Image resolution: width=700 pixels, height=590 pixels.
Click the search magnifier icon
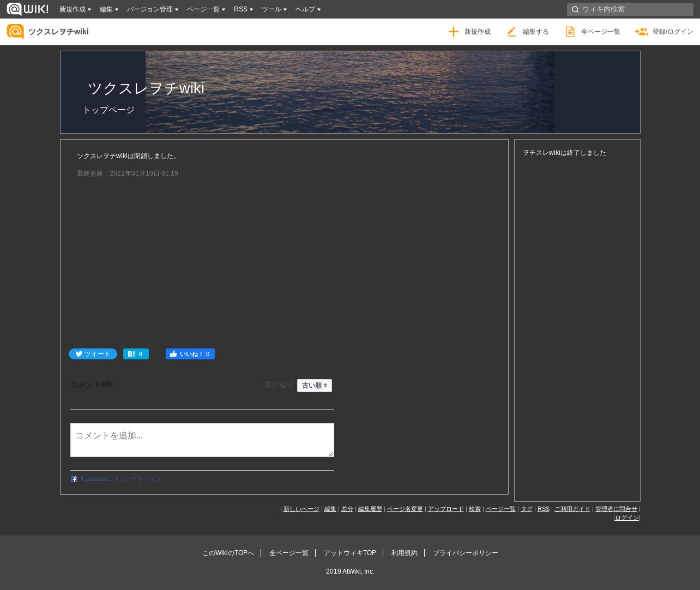(575, 9)
